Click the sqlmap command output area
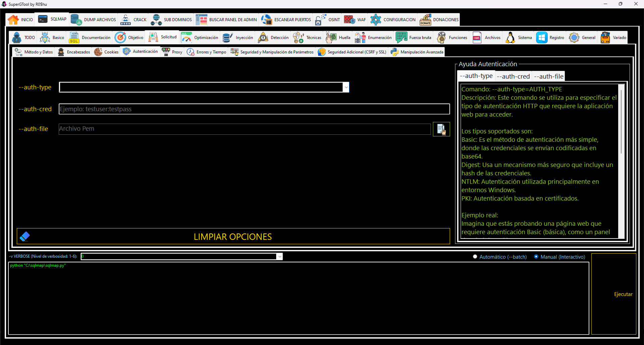644x345 pixels. (x=299, y=298)
